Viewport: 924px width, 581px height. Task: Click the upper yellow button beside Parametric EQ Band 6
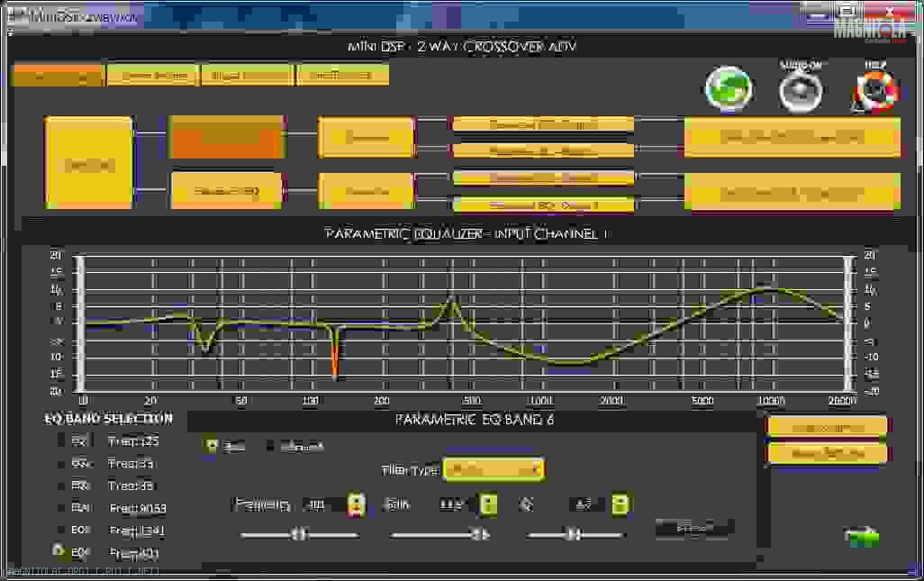click(x=828, y=428)
